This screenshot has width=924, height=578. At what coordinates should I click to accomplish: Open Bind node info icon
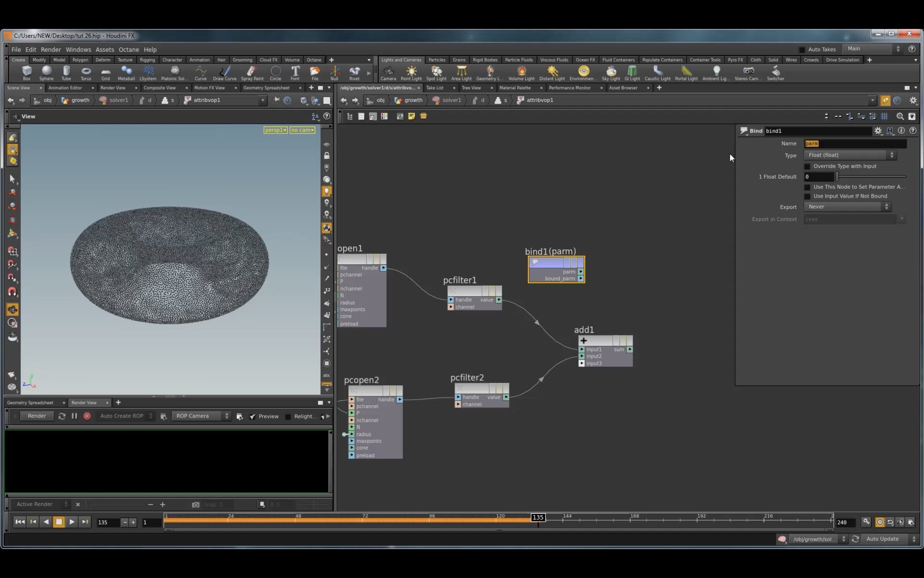[901, 131]
